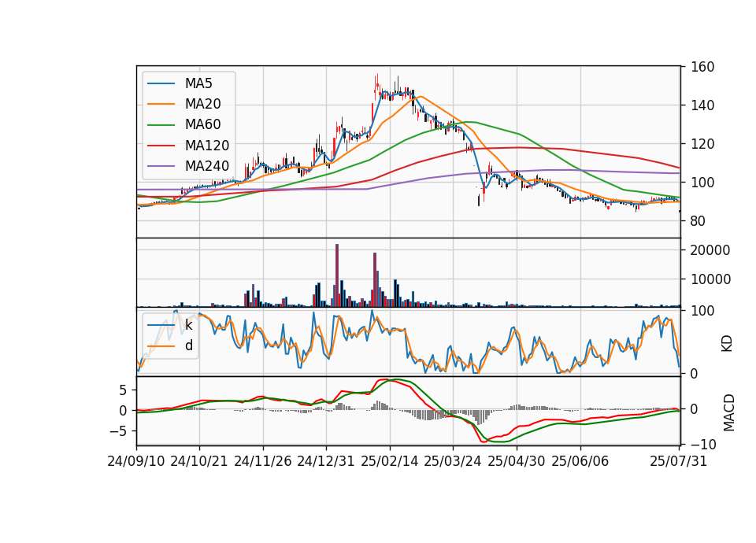Click the KD axis title
Viewport: 756px width, 543px height.
point(727,344)
